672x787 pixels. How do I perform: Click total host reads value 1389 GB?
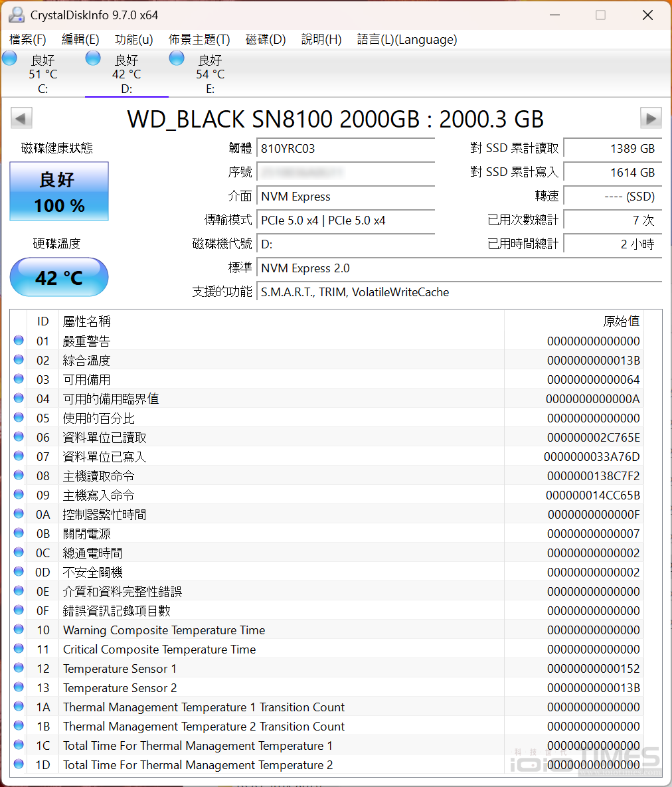coord(613,149)
